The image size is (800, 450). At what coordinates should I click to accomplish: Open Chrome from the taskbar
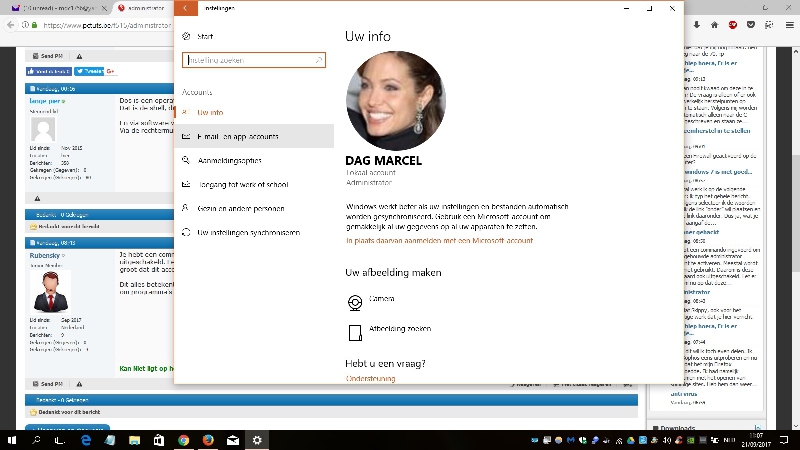(x=184, y=439)
